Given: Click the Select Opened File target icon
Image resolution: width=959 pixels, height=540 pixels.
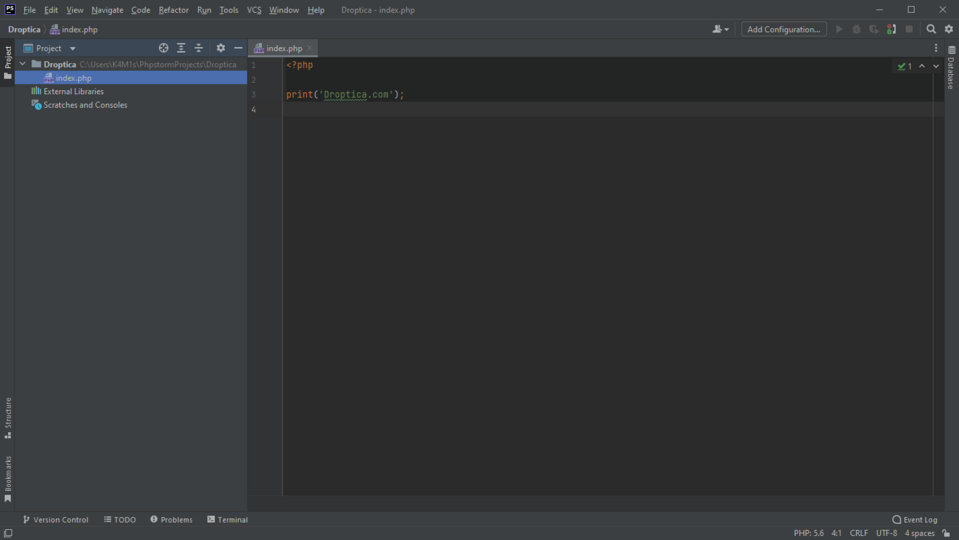Looking at the screenshot, I should 163,48.
